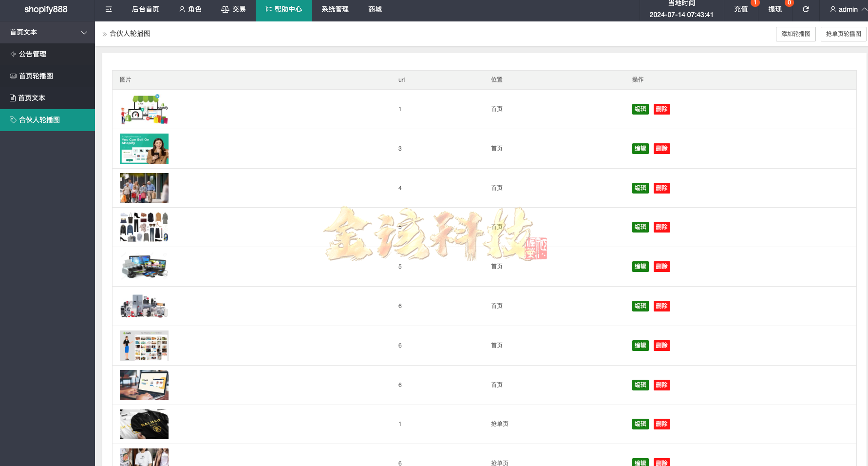868x466 pixels.
Task: Click the hamburger sidebar collapse icon
Action: click(108, 9)
